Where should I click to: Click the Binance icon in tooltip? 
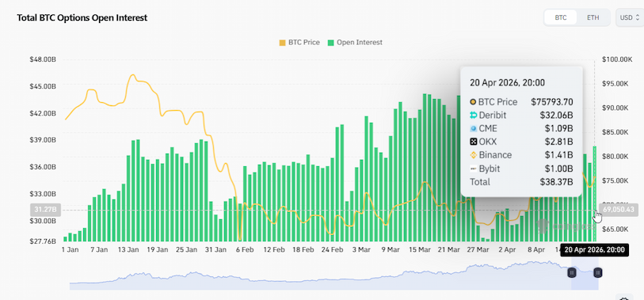474,155
